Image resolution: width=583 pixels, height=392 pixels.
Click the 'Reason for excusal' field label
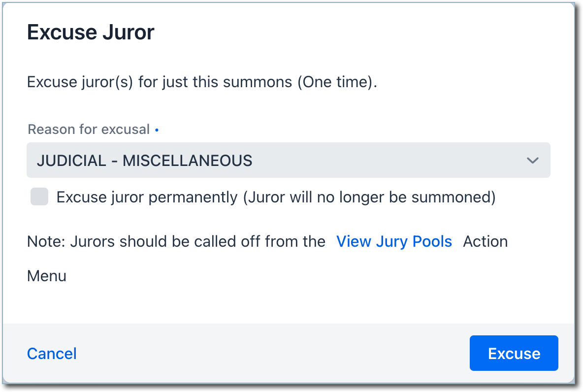click(89, 130)
